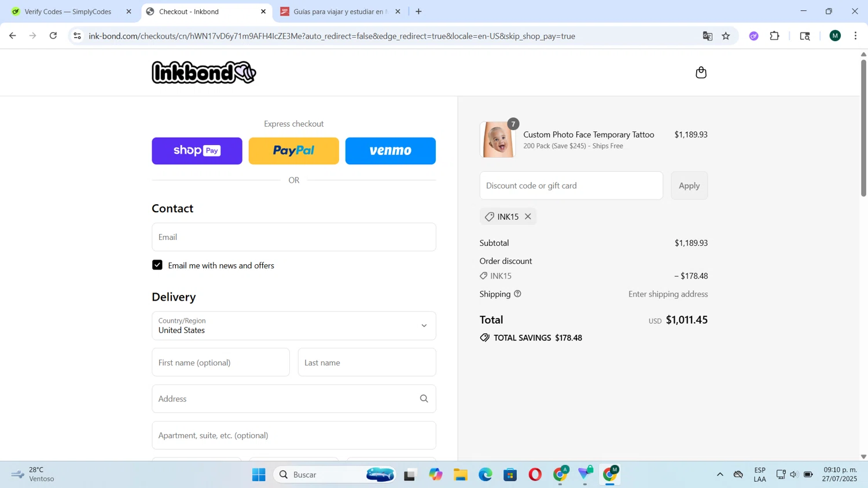Open File Explorer from the taskbar
Image resolution: width=868 pixels, height=488 pixels.
coord(461,475)
